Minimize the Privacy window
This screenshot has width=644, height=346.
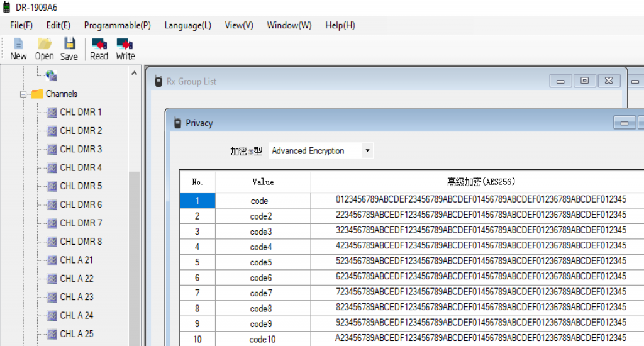625,123
